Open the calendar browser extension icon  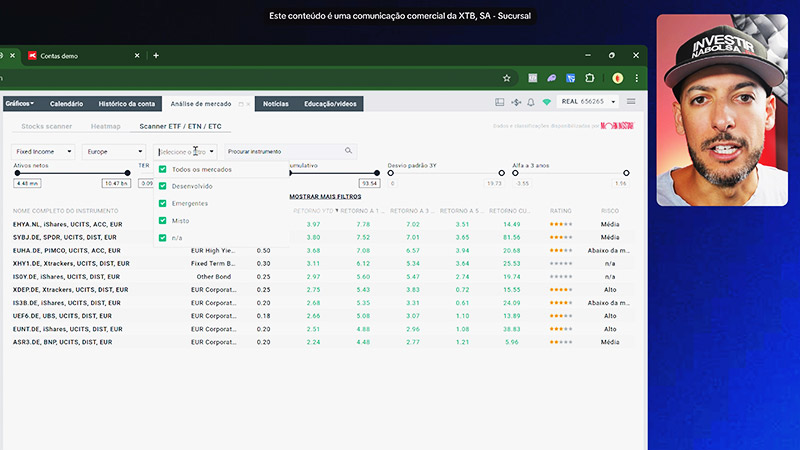click(x=533, y=78)
